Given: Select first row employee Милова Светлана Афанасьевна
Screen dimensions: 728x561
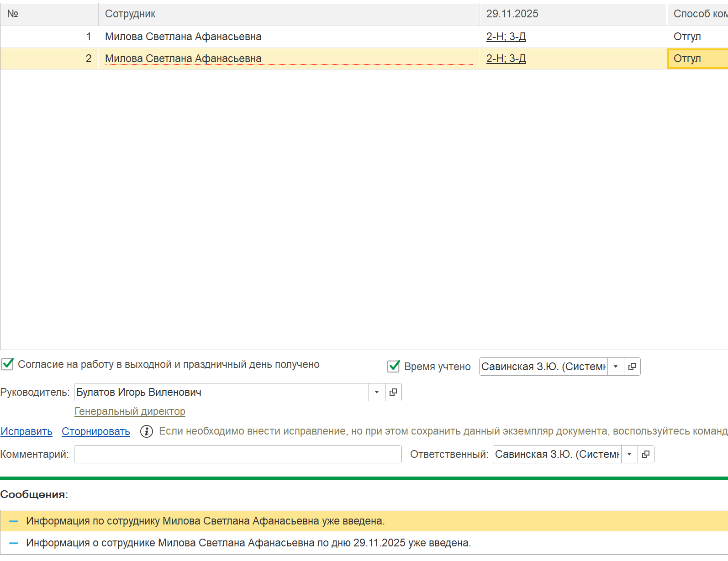Looking at the screenshot, I should [x=183, y=37].
